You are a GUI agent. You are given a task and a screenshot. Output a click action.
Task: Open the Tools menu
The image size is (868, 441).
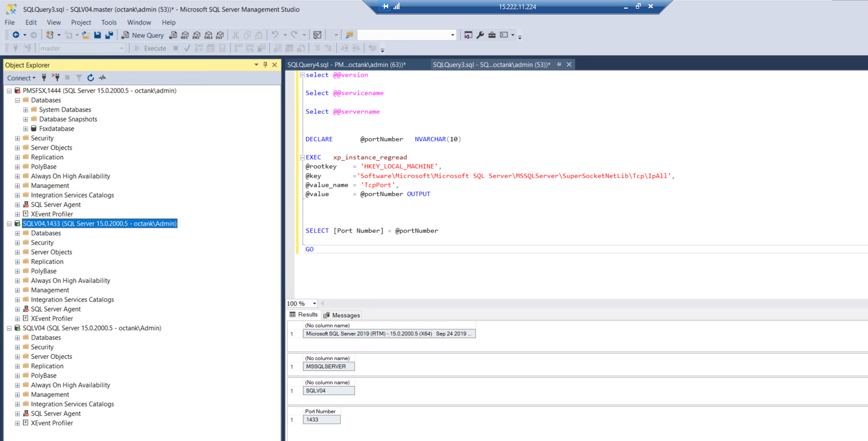[x=109, y=23]
